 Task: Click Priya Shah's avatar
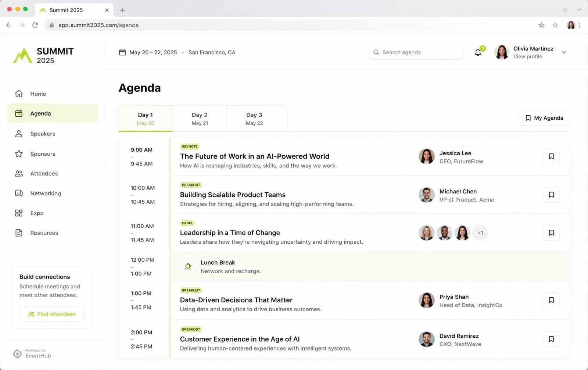(x=427, y=300)
